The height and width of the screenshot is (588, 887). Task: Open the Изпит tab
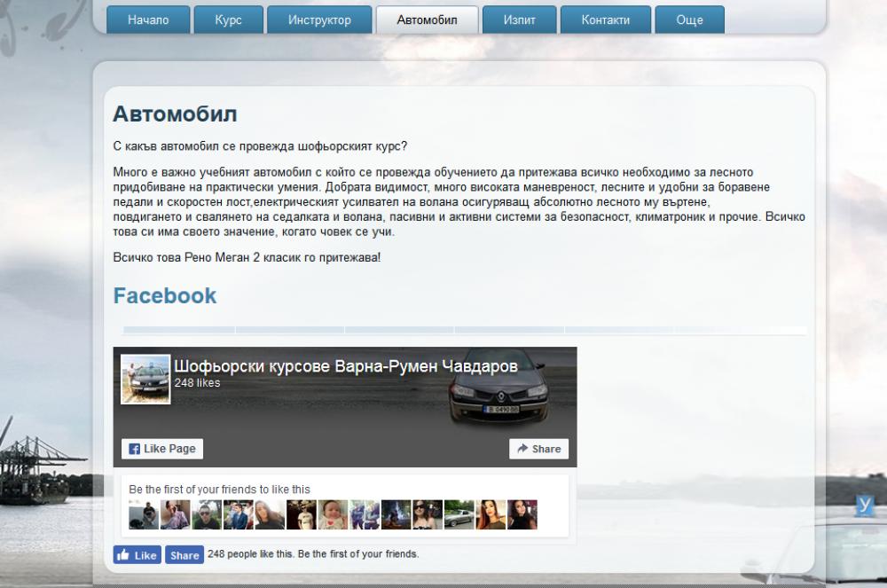(x=519, y=20)
